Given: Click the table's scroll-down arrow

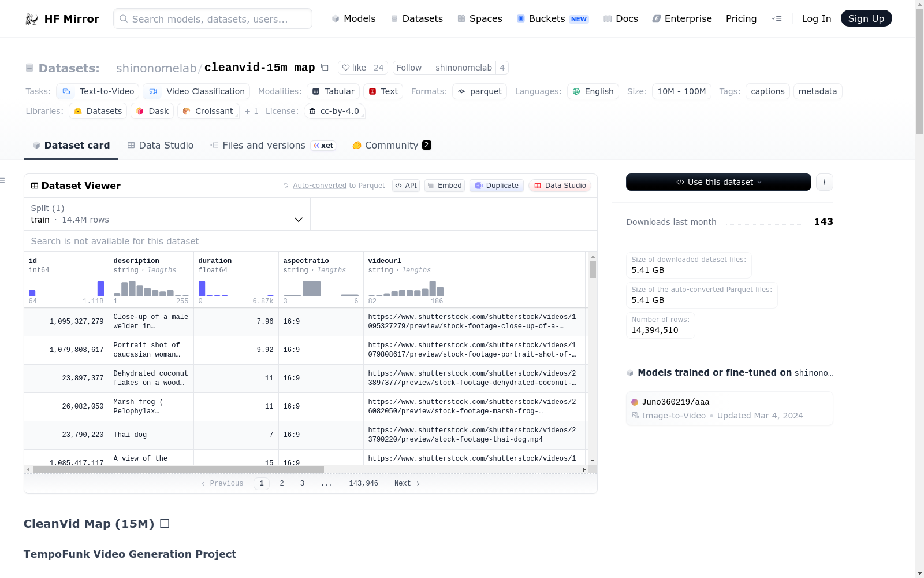Looking at the screenshot, I should (593, 461).
